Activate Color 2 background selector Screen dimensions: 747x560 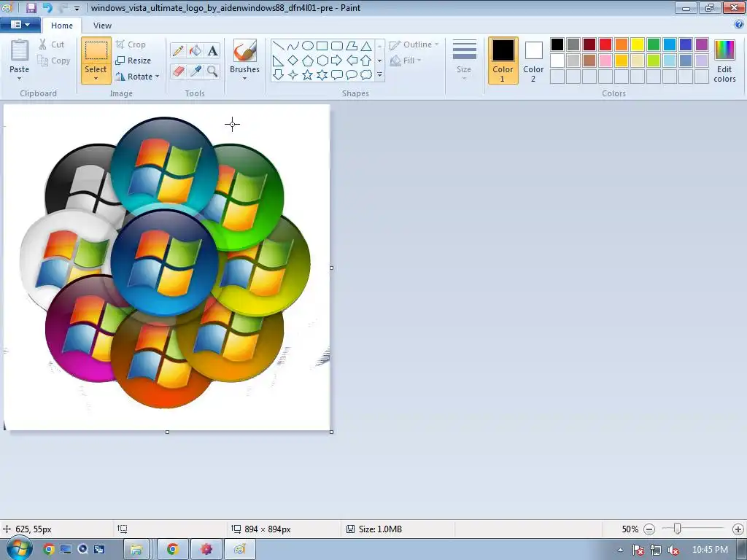(x=533, y=61)
